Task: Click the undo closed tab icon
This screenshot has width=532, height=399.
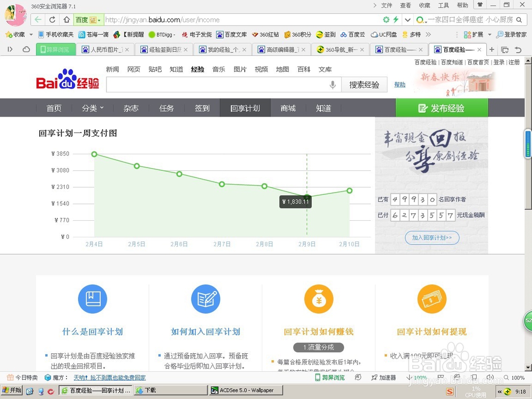Action: pos(518,49)
